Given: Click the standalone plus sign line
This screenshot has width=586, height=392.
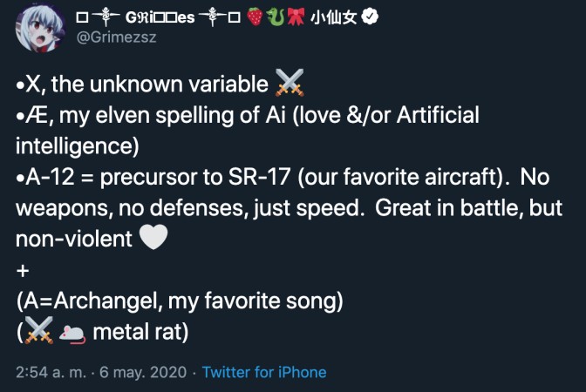Looking at the screenshot, I should [x=23, y=271].
